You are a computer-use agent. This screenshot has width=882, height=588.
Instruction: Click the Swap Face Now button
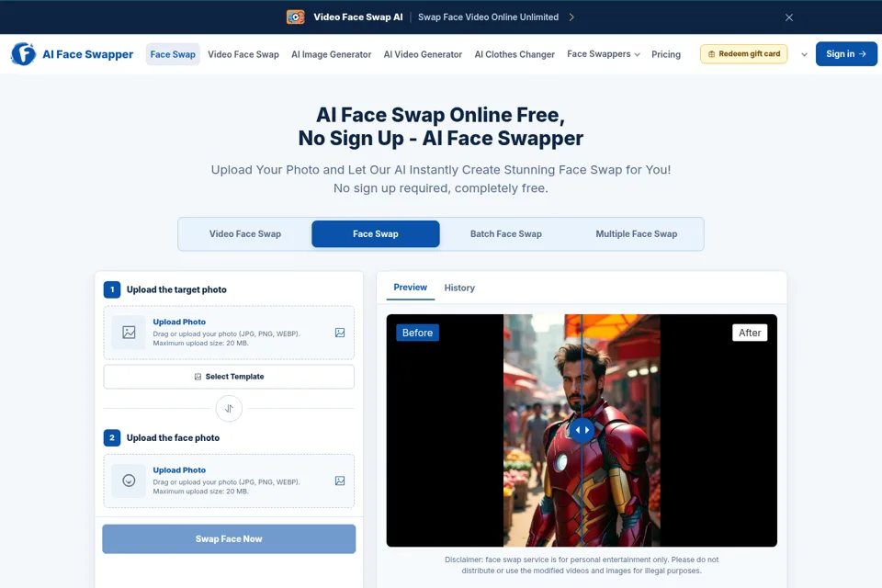[x=229, y=539]
